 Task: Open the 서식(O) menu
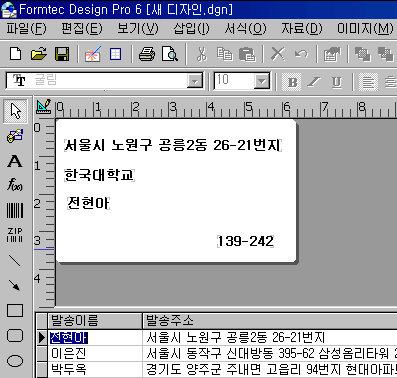(x=246, y=28)
